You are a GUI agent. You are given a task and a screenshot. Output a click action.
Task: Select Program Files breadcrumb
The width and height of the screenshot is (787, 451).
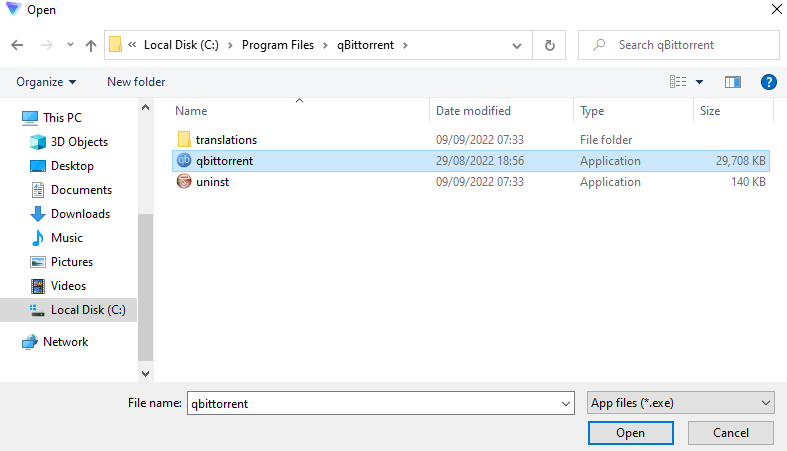coord(278,45)
